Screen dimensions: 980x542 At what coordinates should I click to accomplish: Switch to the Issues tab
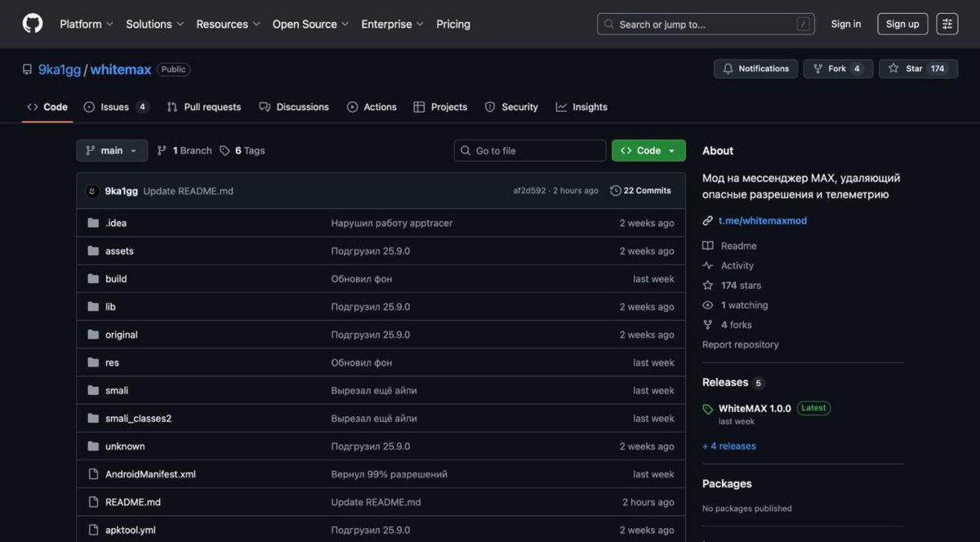117,107
